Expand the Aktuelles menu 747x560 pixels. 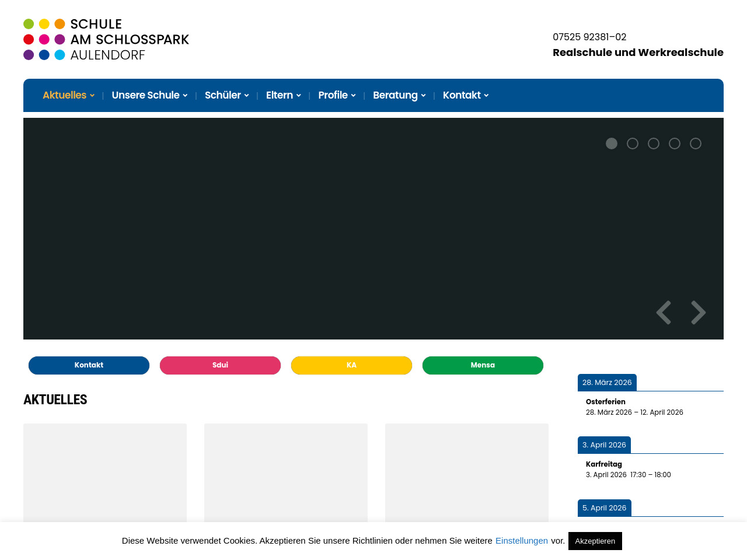tap(68, 95)
